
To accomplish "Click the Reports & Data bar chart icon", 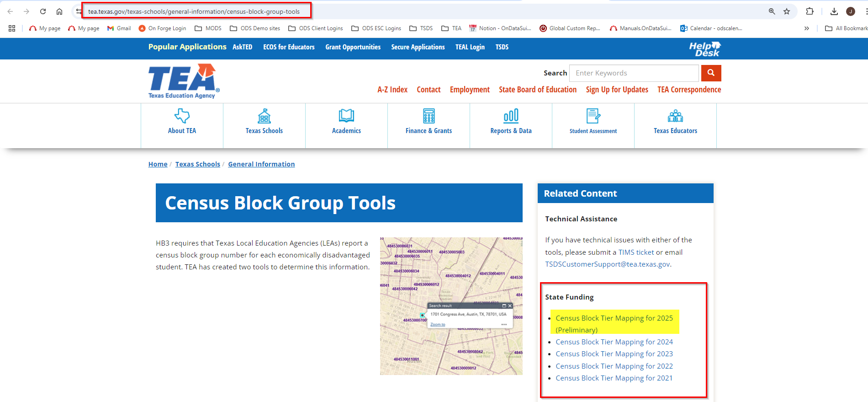I will click(x=511, y=116).
